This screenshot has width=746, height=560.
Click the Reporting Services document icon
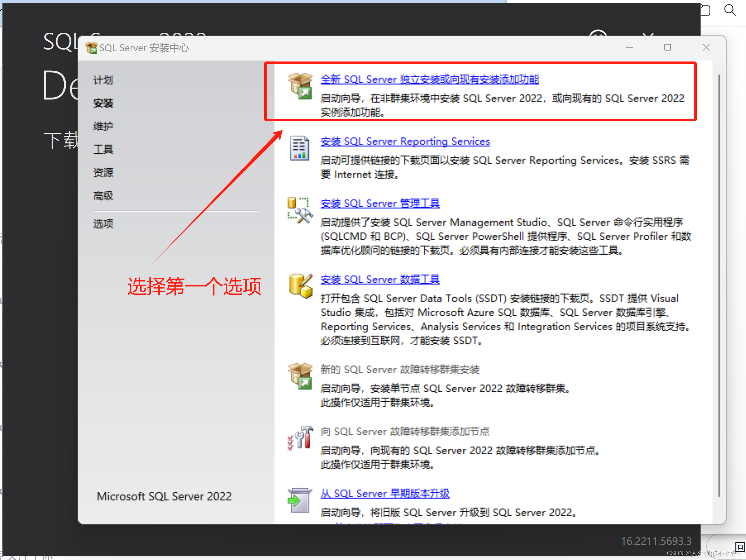pyautogui.click(x=300, y=148)
